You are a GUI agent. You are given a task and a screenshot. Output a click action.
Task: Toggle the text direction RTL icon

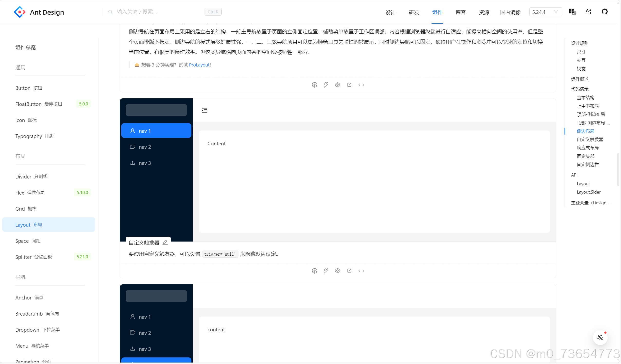point(588,12)
